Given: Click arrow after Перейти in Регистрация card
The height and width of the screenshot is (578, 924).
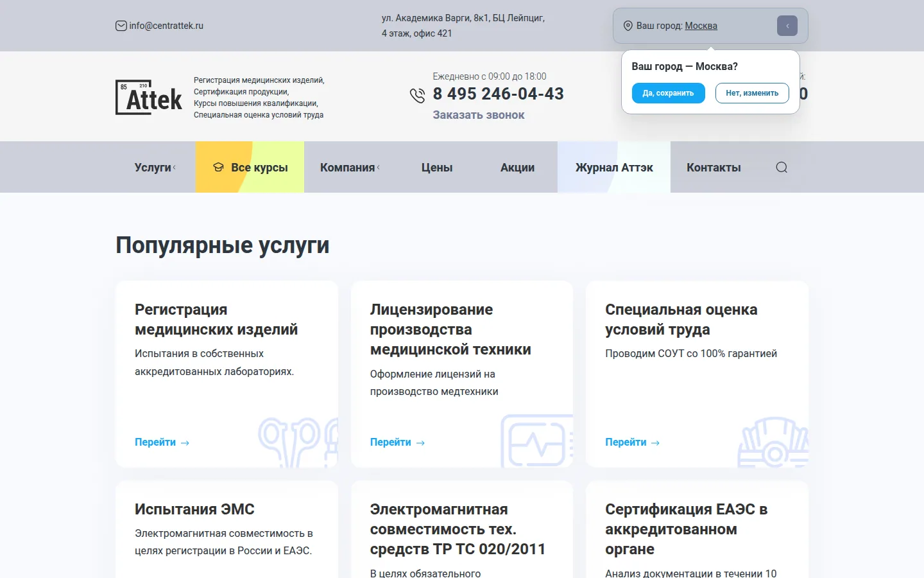Looking at the screenshot, I should pyautogui.click(x=185, y=442).
